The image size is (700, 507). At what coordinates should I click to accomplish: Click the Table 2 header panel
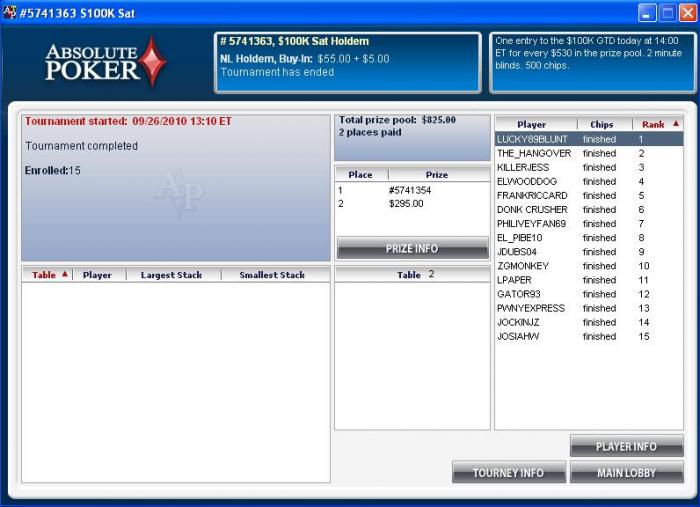tap(412, 274)
